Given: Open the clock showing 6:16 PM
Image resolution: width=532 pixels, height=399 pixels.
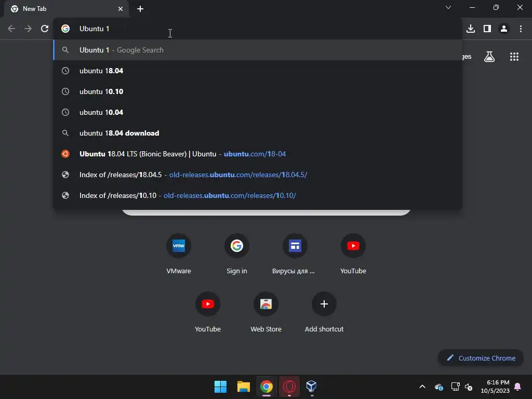Looking at the screenshot, I should coord(495,387).
